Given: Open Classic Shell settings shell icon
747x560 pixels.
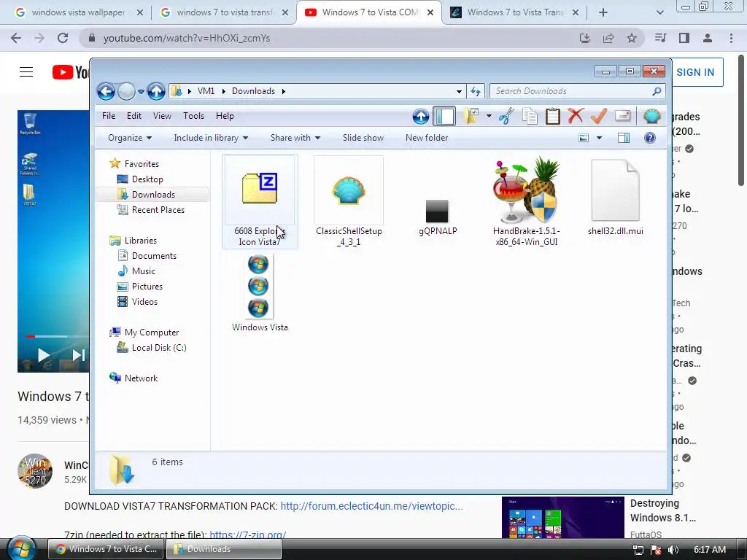Looking at the screenshot, I should [x=651, y=116].
